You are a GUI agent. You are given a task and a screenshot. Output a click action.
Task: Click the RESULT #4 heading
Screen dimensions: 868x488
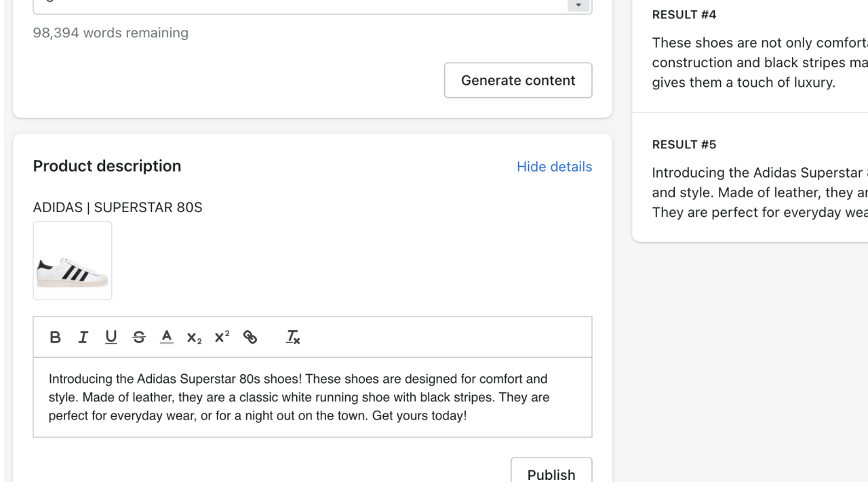pyautogui.click(x=684, y=14)
